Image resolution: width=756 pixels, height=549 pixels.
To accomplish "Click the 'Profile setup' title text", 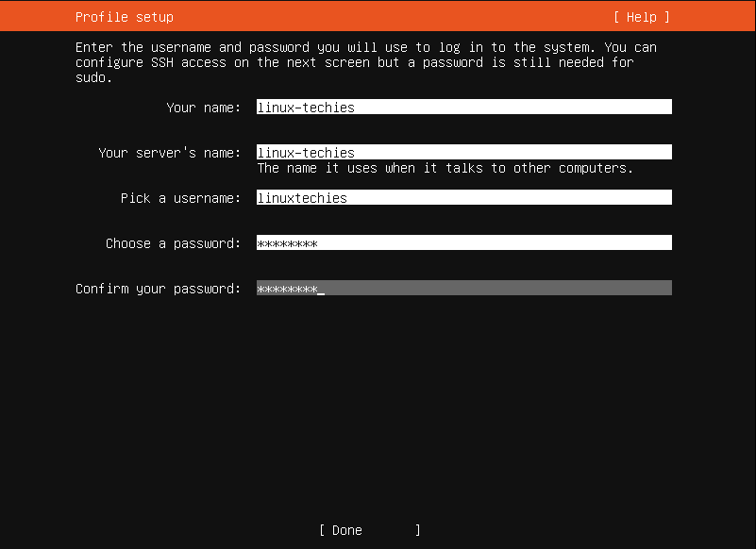I will [125, 17].
